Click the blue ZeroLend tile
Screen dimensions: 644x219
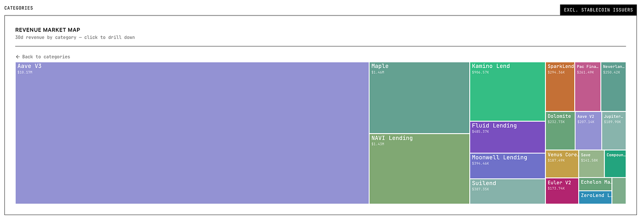click(595, 198)
